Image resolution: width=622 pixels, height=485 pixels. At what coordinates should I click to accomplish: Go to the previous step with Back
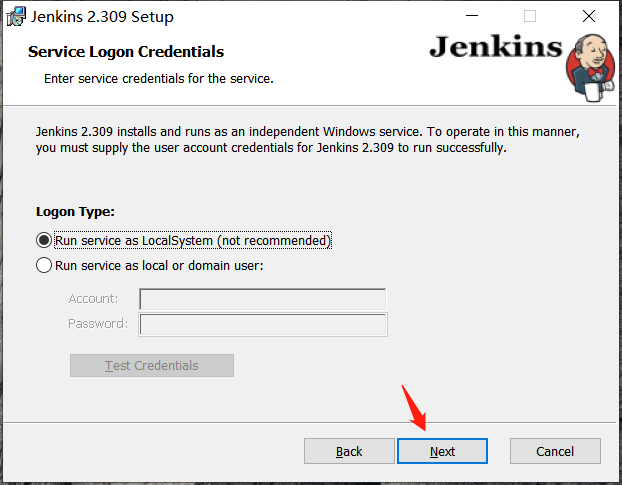tap(349, 451)
